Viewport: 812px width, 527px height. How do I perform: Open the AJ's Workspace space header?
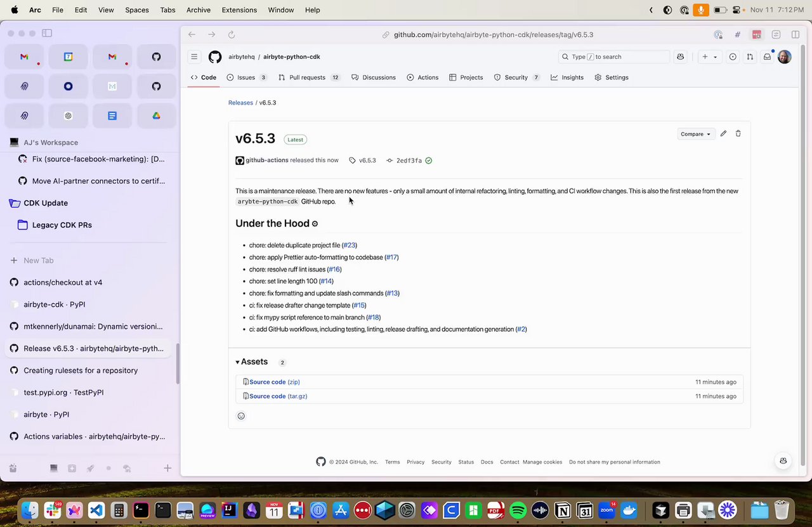click(x=51, y=143)
